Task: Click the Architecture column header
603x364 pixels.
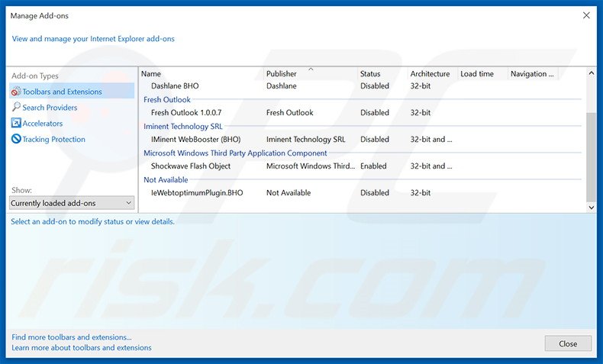Action: [430, 74]
